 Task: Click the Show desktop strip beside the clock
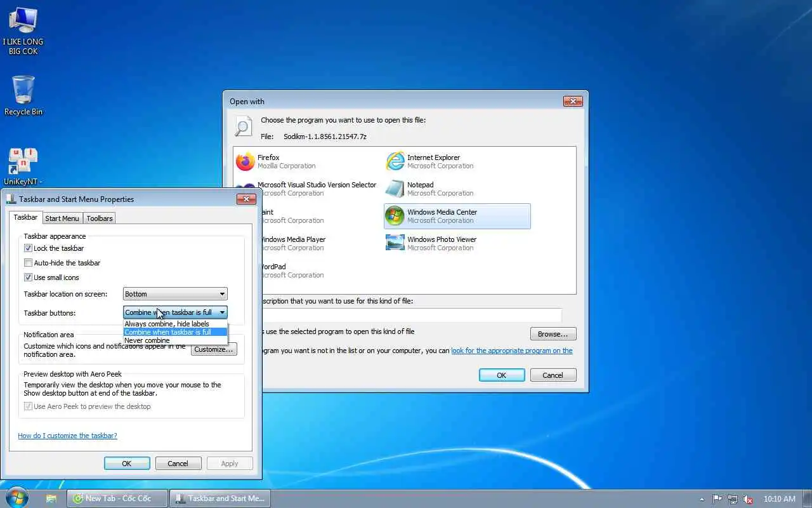pyautogui.click(x=807, y=498)
